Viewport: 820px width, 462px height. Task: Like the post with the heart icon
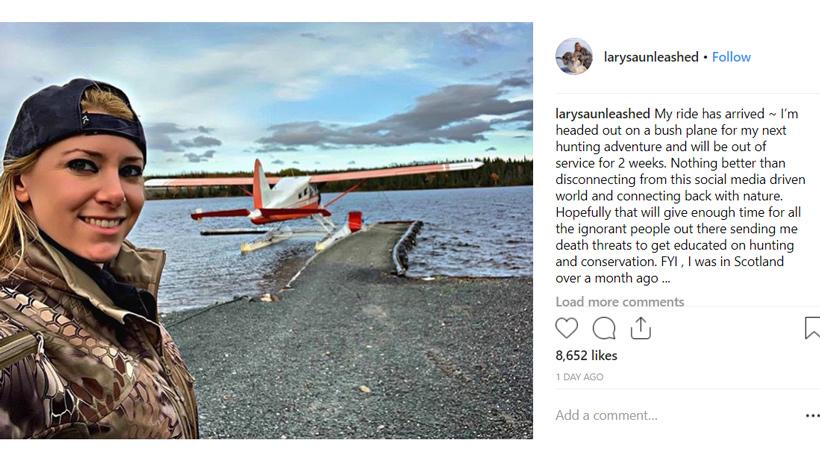pos(567,328)
